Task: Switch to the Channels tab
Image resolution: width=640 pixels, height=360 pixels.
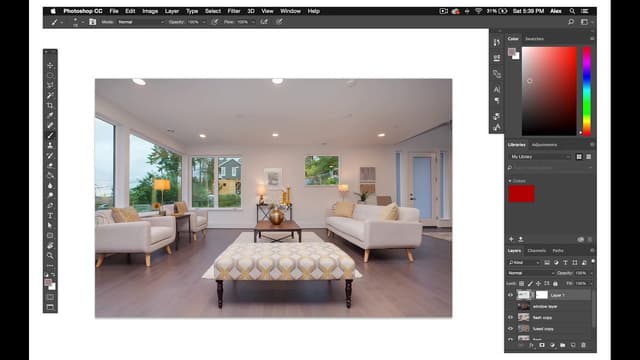Action: tap(536, 251)
